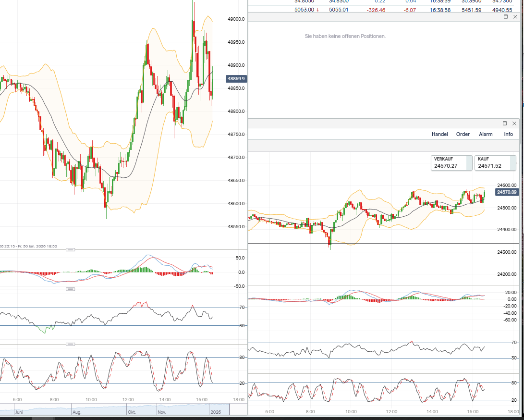Jump to Juni in the timeline navigator

[19, 412]
